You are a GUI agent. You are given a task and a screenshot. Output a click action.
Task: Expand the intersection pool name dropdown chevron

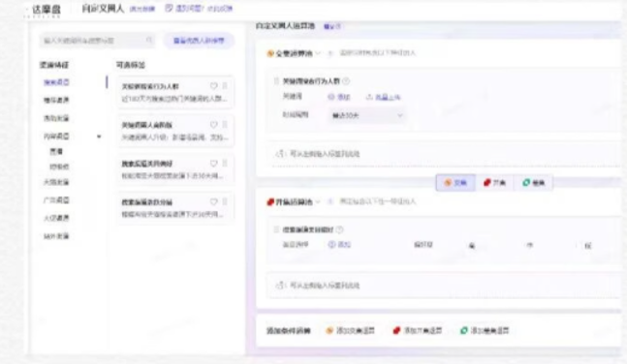point(318,53)
